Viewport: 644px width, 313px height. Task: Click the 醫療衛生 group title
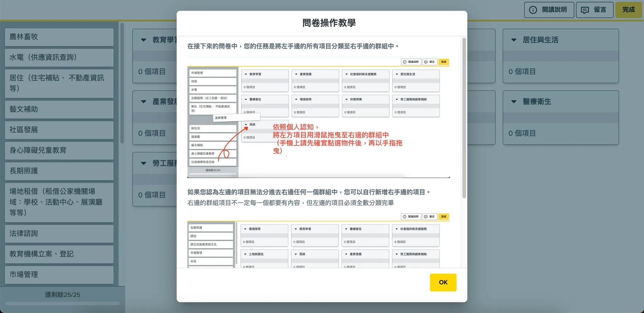[x=537, y=102]
